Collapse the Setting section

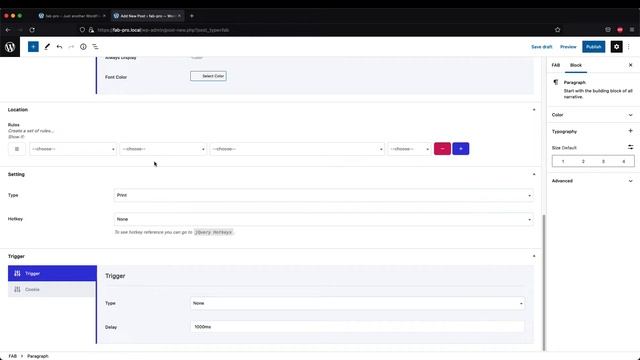click(x=534, y=174)
